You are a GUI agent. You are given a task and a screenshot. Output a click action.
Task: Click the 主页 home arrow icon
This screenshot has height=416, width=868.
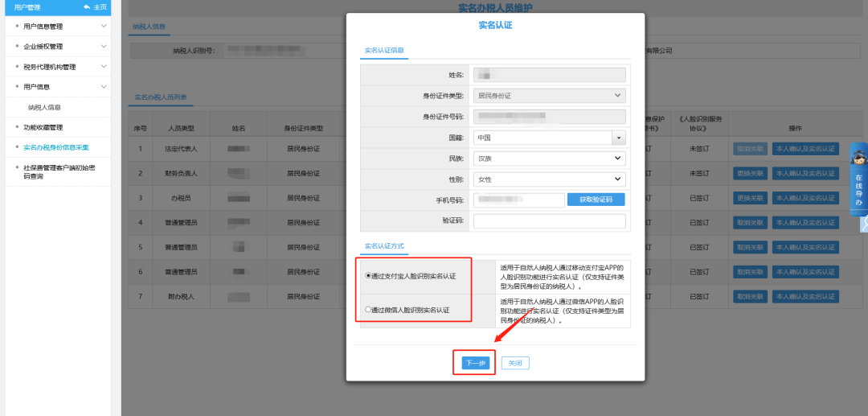point(87,7)
